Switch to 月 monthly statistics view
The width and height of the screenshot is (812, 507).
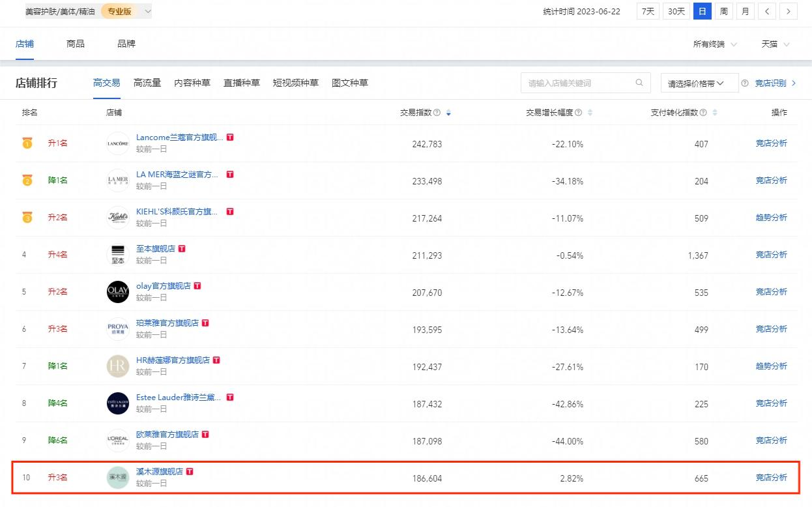tap(745, 11)
